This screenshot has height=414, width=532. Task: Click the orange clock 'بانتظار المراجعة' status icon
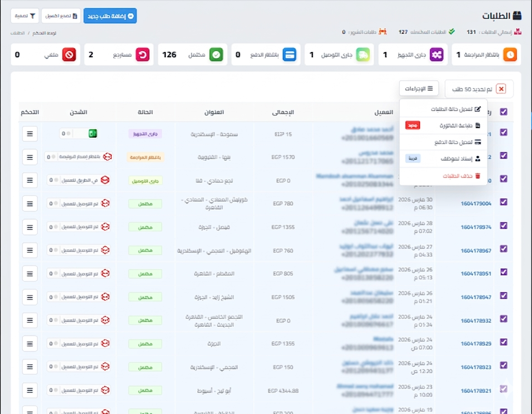point(510,54)
